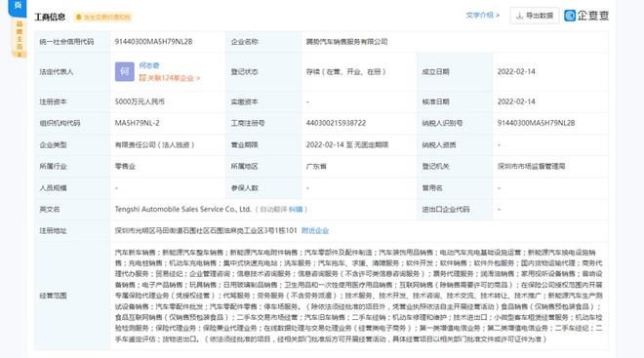
Task: Click the 附近企业 nearby companies link
Action: point(315,231)
